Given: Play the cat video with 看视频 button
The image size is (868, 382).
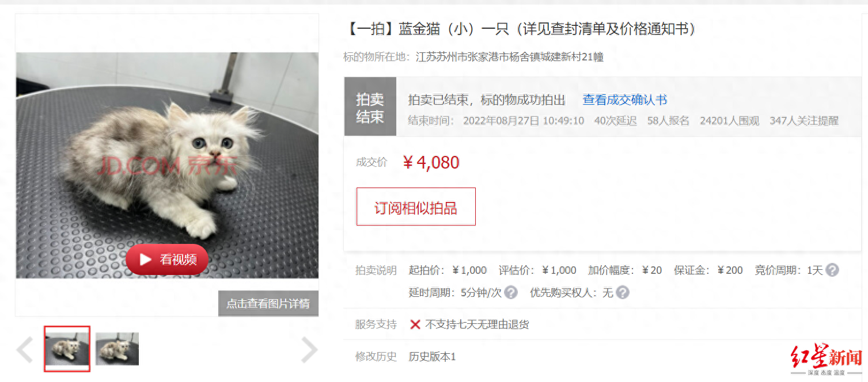Looking at the screenshot, I should 167,259.
